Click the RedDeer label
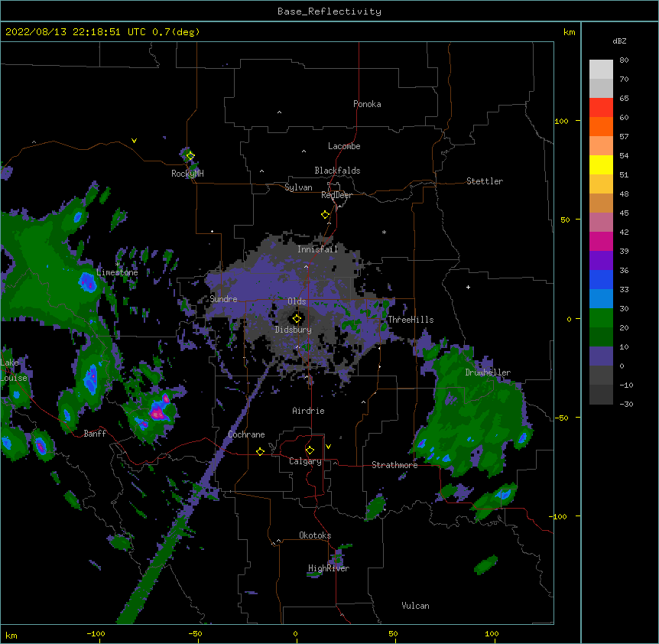Viewport: 659px width, 644px height. (x=336, y=195)
